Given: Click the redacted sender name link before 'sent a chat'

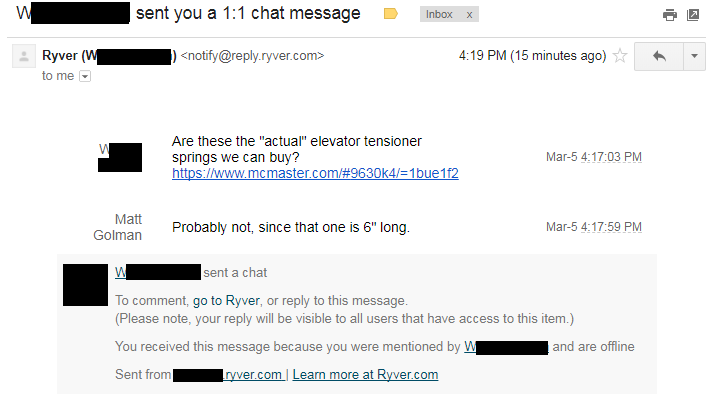Looking at the screenshot, I should pos(158,272).
